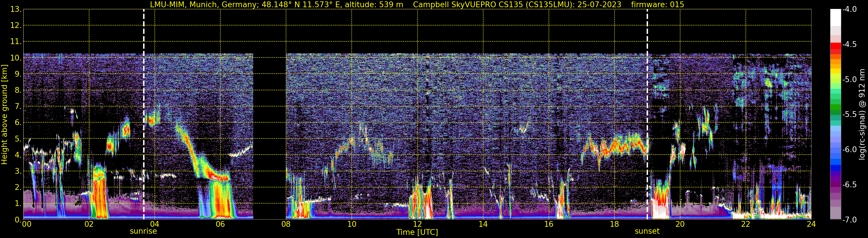The image size is (868, 238).
Task: Click the '06' time tick label
Action: (220, 224)
